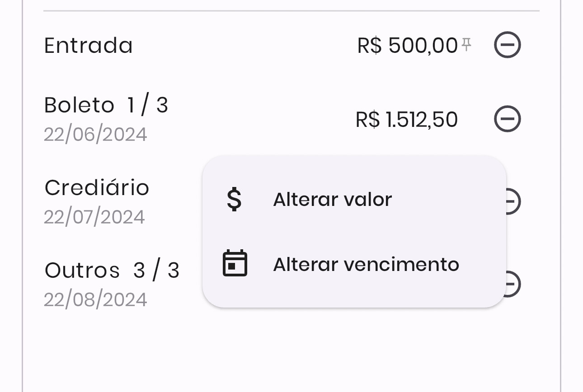Click the 1 / 3 installment counter on Boleto
The height and width of the screenshot is (392, 583).
pyautogui.click(x=148, y=105)
